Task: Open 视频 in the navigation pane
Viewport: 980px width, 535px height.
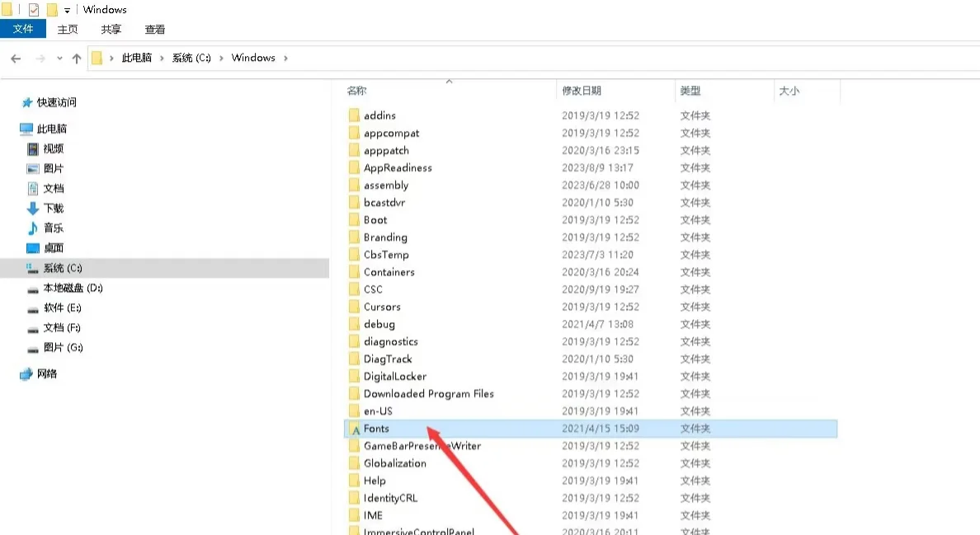Action: [54, 148]
